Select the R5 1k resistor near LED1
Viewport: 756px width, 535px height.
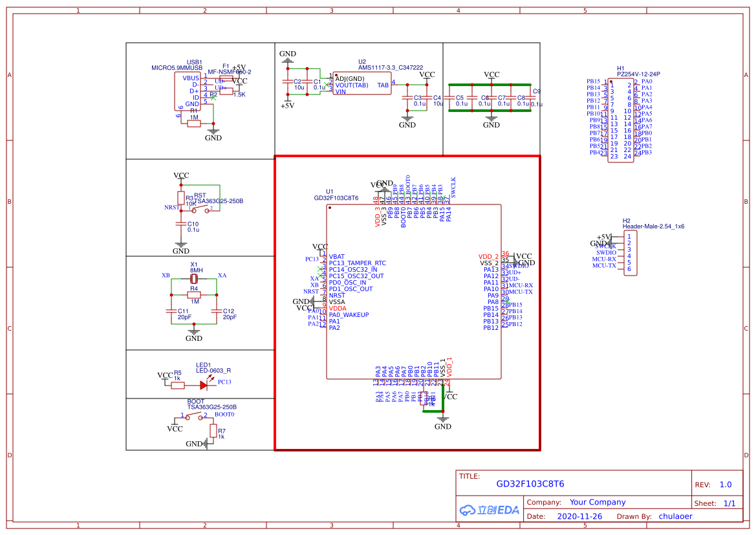click(x=178, y=385)
